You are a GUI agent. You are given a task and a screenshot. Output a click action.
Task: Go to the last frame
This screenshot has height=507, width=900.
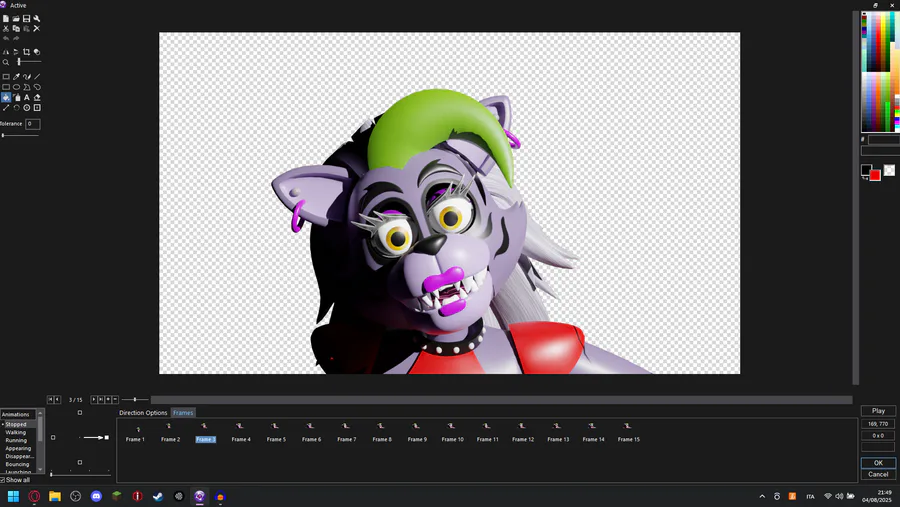point(100,400)
